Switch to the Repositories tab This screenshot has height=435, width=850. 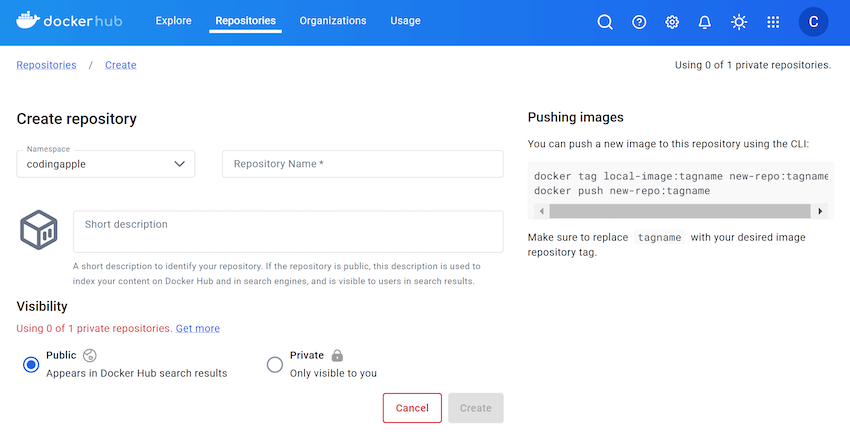click(246, 21)
